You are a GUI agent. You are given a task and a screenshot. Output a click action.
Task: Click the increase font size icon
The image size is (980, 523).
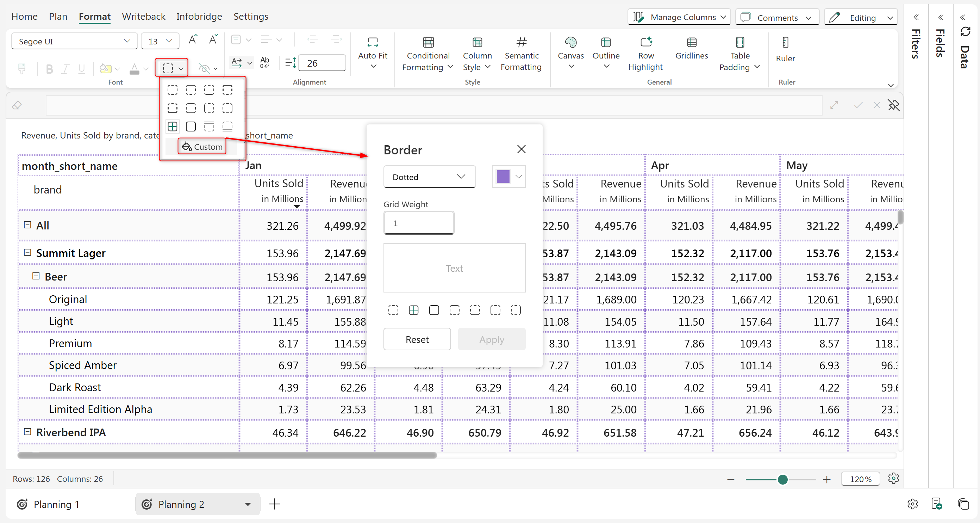193,39
